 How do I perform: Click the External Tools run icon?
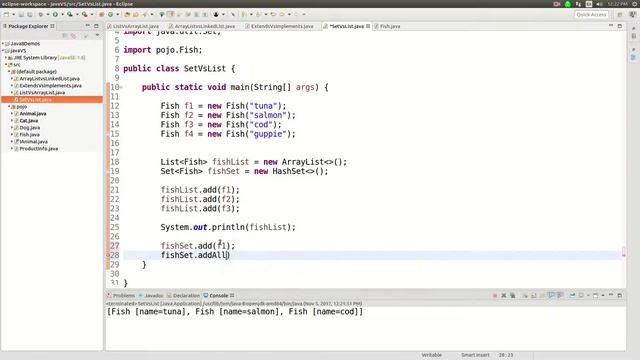coord(84,14)
